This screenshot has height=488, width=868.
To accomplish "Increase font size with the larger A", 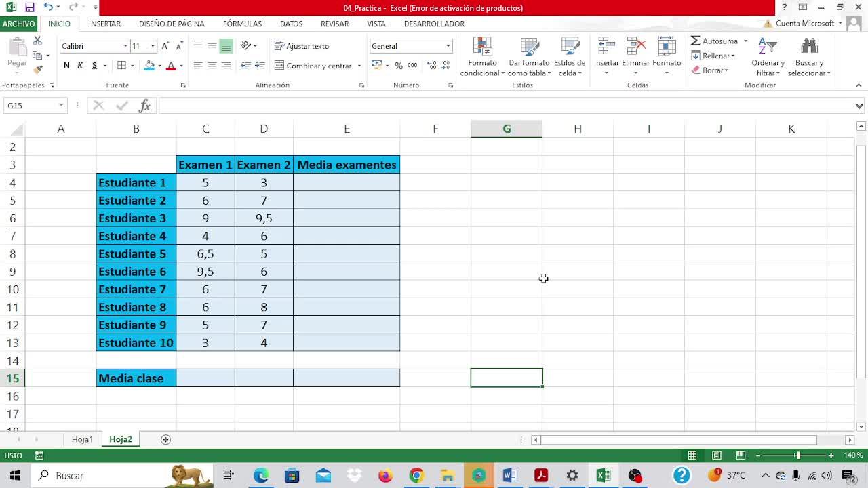I will point(165,46).
